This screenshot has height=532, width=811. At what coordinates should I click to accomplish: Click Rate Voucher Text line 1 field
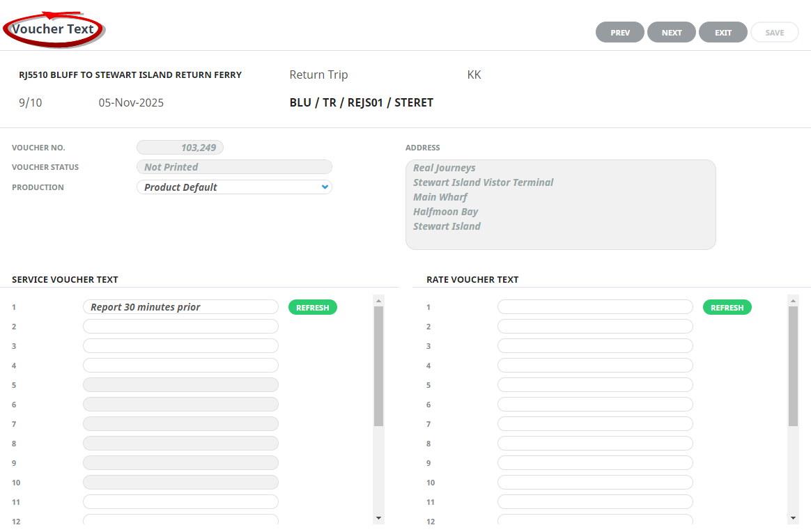point(595,307)
